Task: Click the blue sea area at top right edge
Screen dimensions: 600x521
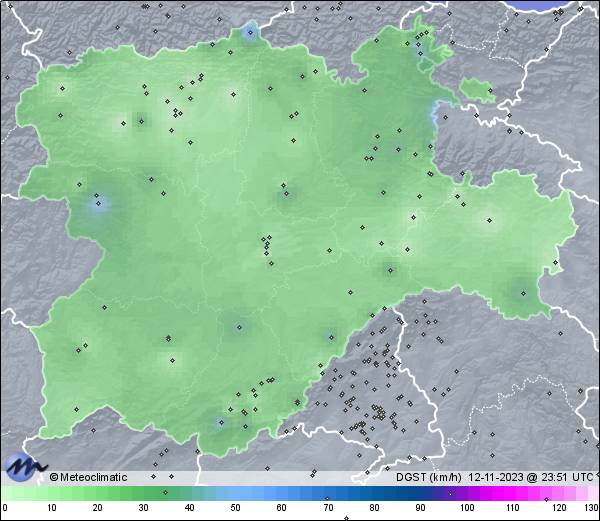Action: pos(546,6)
